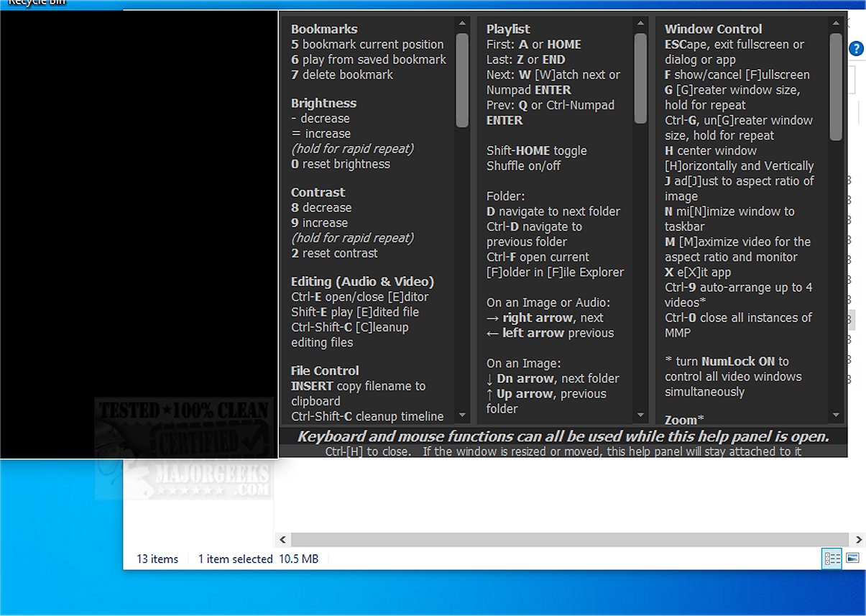Click the "← left arrow previous" line

point(551,333)
